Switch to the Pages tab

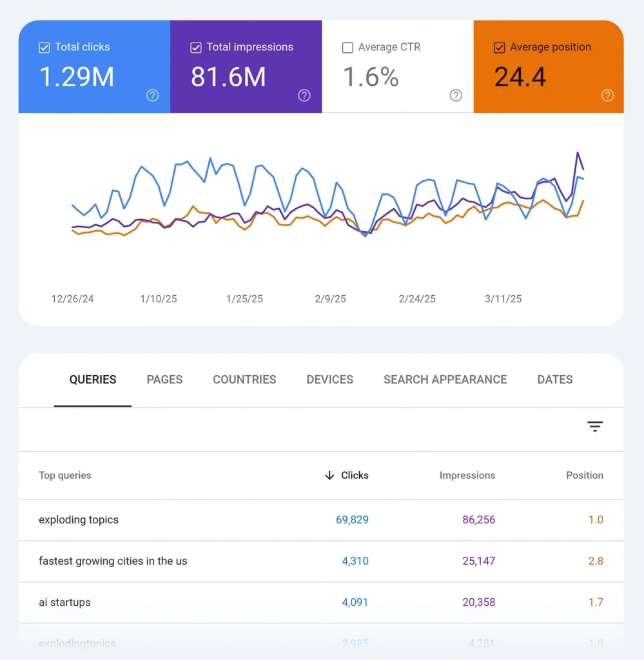tap(164, 380)
